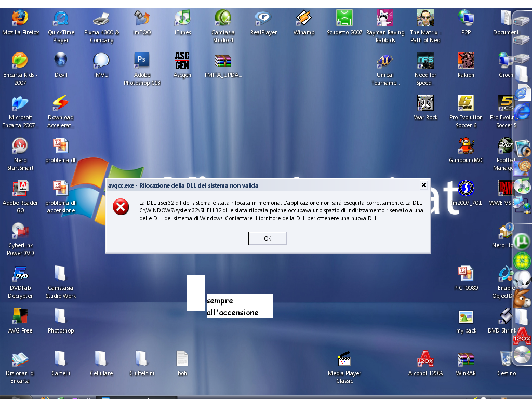Click the LimeWire lime icon in the side dock
The width and height of the screenshot is (532, 399).
[522, 261]
